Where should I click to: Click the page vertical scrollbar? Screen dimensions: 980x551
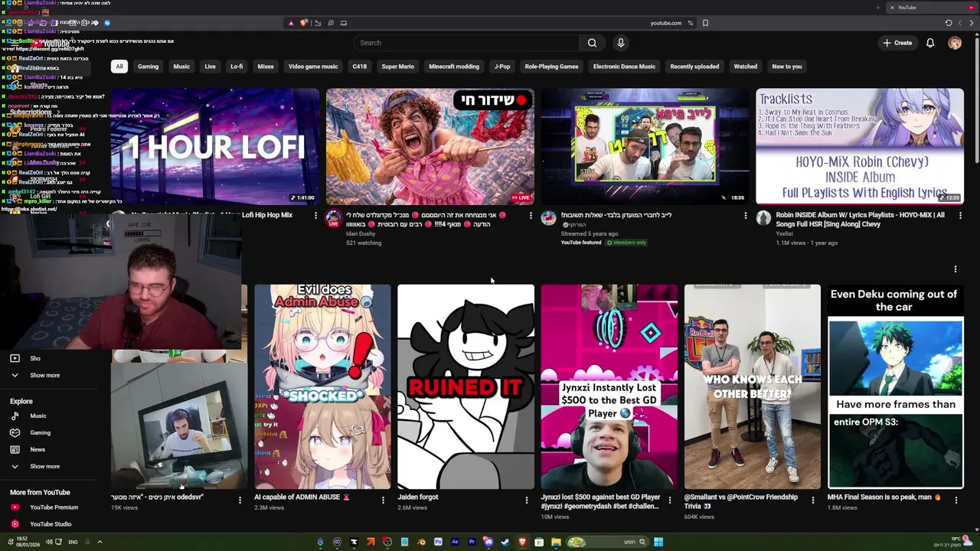click(976, 99)
